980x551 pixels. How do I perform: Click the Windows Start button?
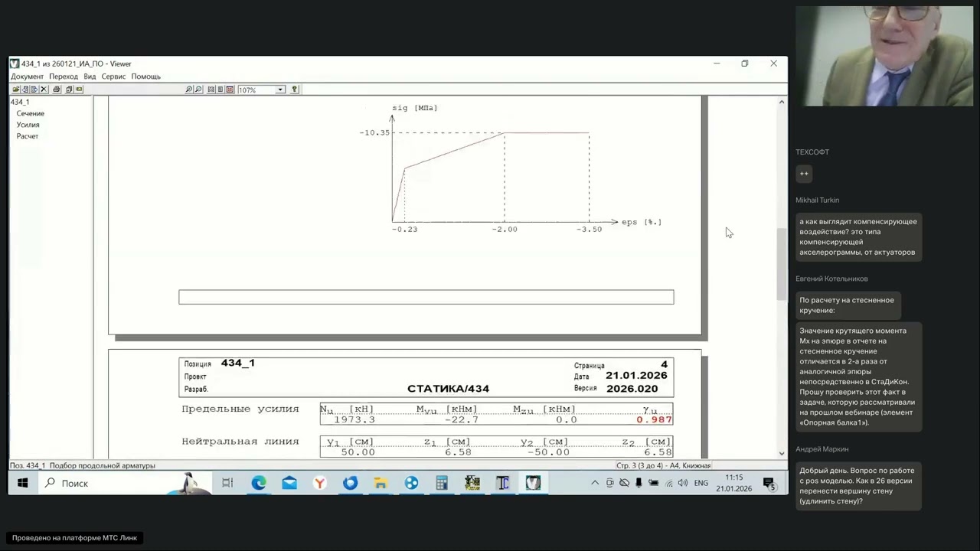point(23,483)
